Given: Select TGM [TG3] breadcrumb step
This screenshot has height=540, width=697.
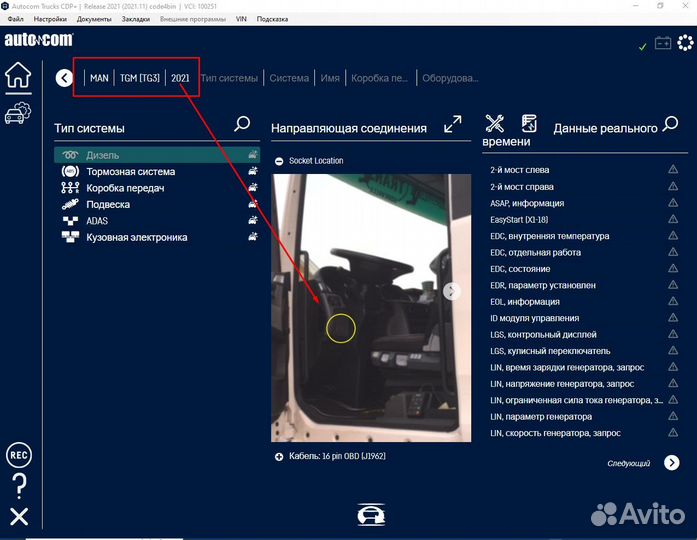Looking at the screenshot, I should click(140, 78).
